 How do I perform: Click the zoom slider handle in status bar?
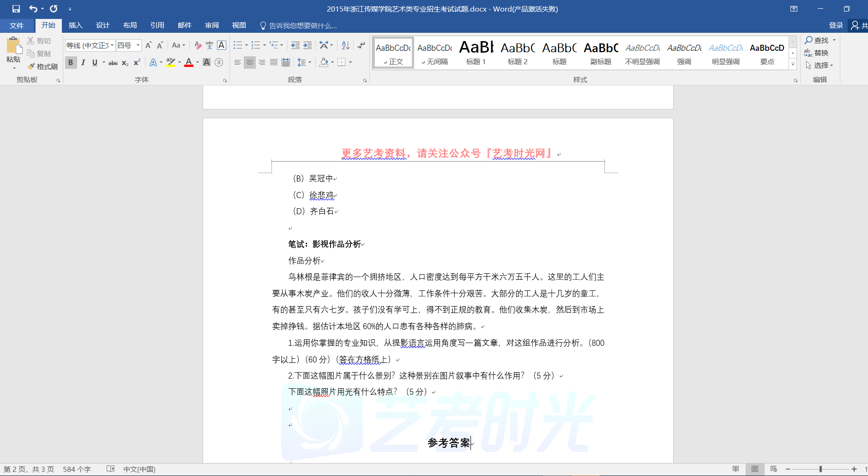coord(820,469)
